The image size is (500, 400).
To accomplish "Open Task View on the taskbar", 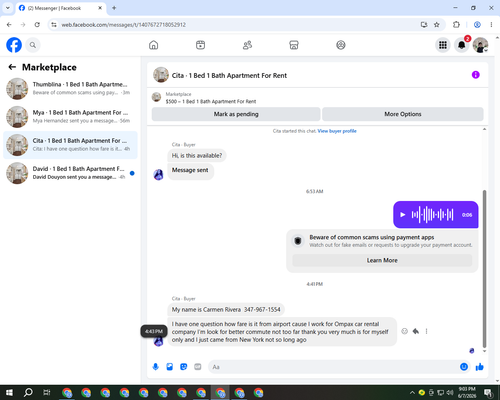I will (47, 392).
